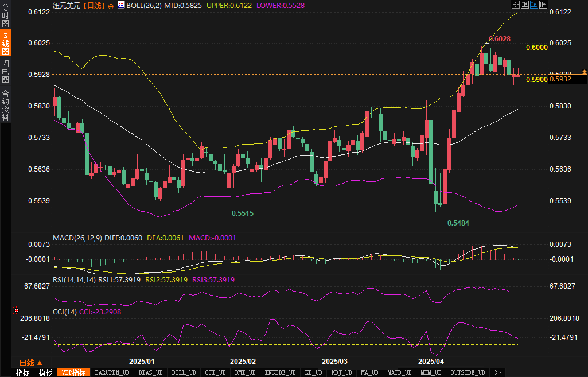Viewport: 588px width, 377px height.
Task: Open the 合约资料 side tab
Action: (5, 105)
